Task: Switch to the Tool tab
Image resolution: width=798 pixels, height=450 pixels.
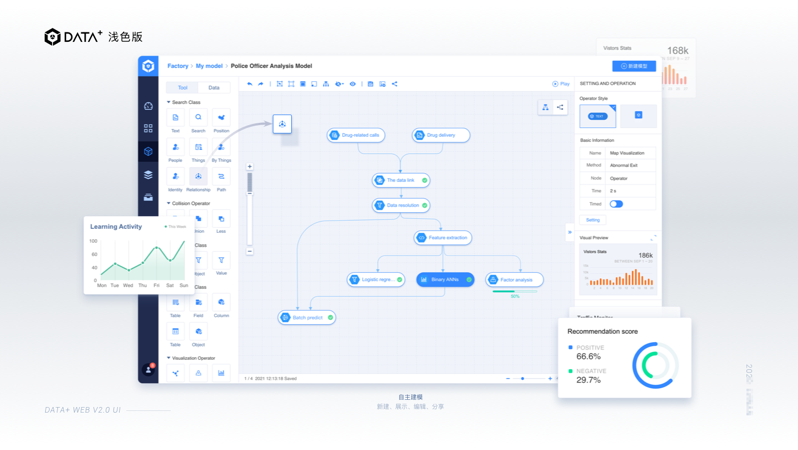Action: [183, 88]
